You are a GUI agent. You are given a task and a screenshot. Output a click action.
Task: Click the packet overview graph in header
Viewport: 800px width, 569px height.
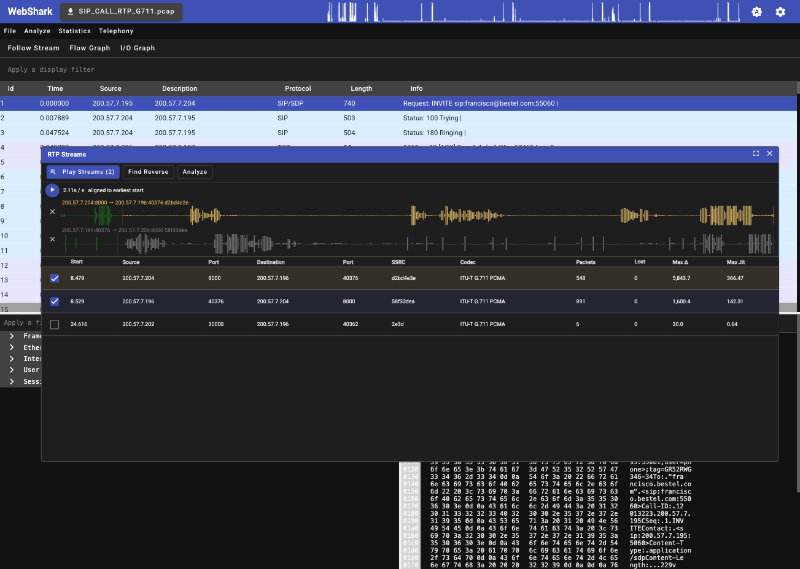(x=533, y=11)
